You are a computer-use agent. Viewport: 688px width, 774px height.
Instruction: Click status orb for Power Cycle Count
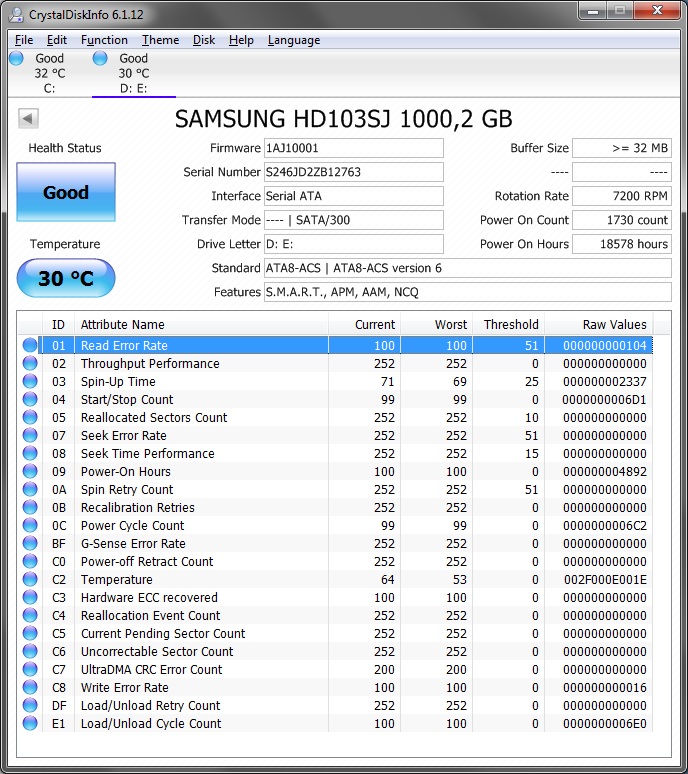coord(30,525)
